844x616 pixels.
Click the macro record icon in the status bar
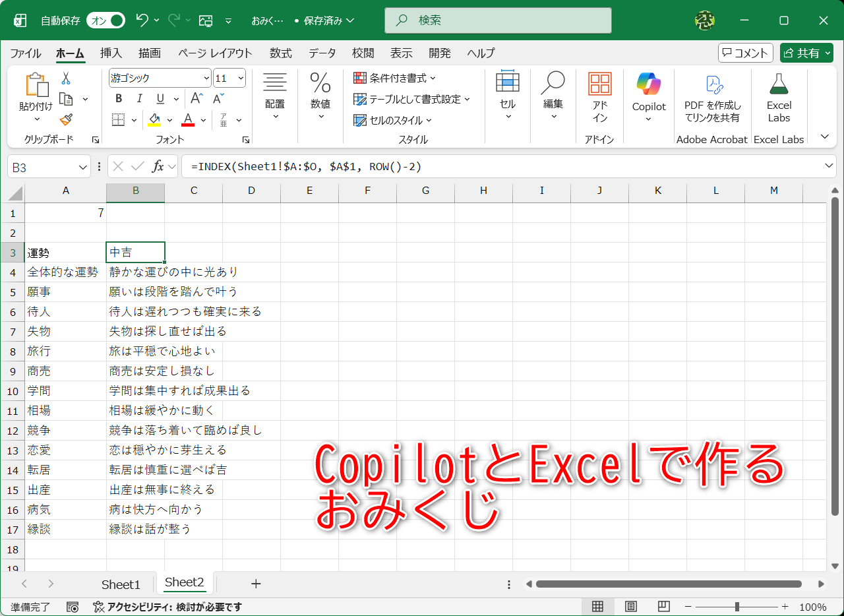pyautogui.click(x=73, y=607)
